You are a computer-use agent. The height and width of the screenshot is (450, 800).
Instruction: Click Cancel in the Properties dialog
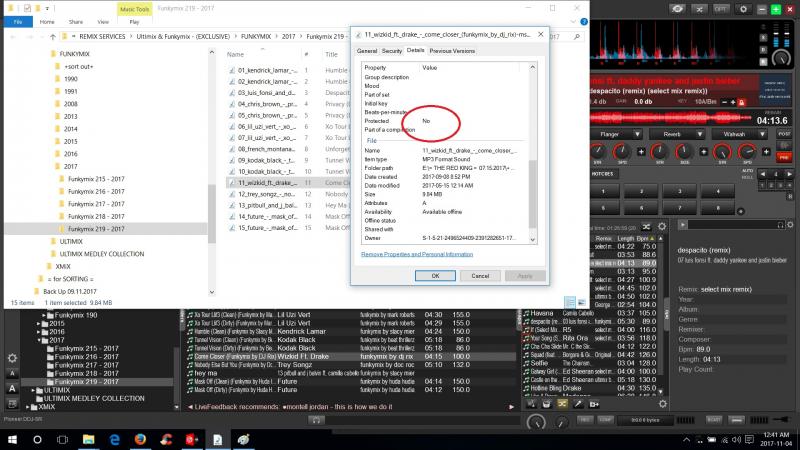click(x=480, y=276)
